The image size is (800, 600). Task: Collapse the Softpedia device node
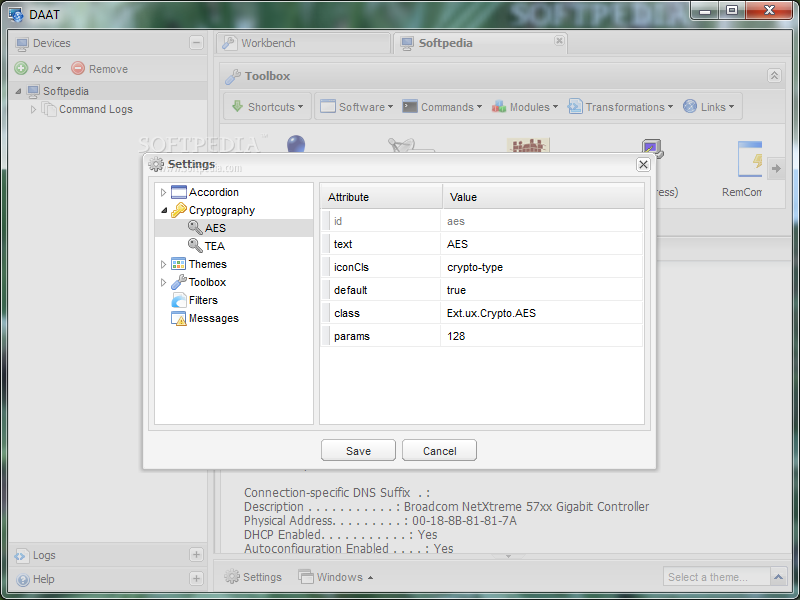(x=18, y=91)
